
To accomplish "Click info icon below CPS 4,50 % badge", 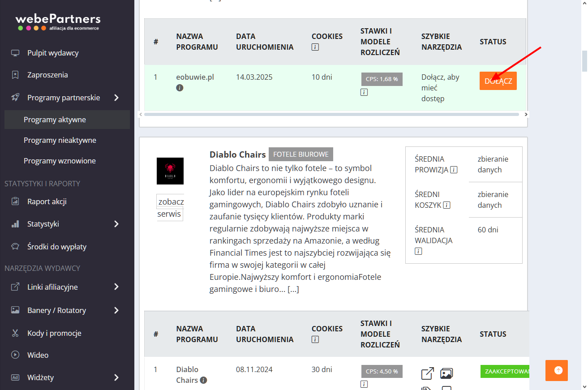I will tap(364, 384).
